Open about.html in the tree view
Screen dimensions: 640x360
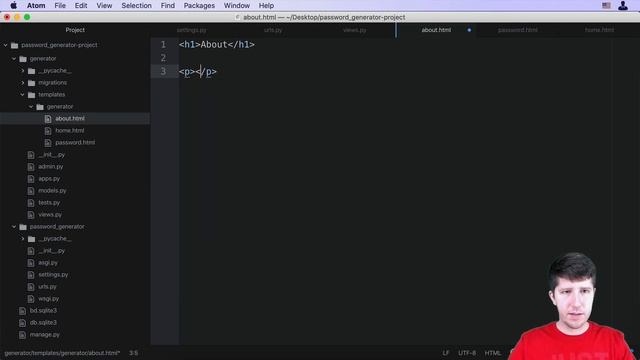pos(70,119)
